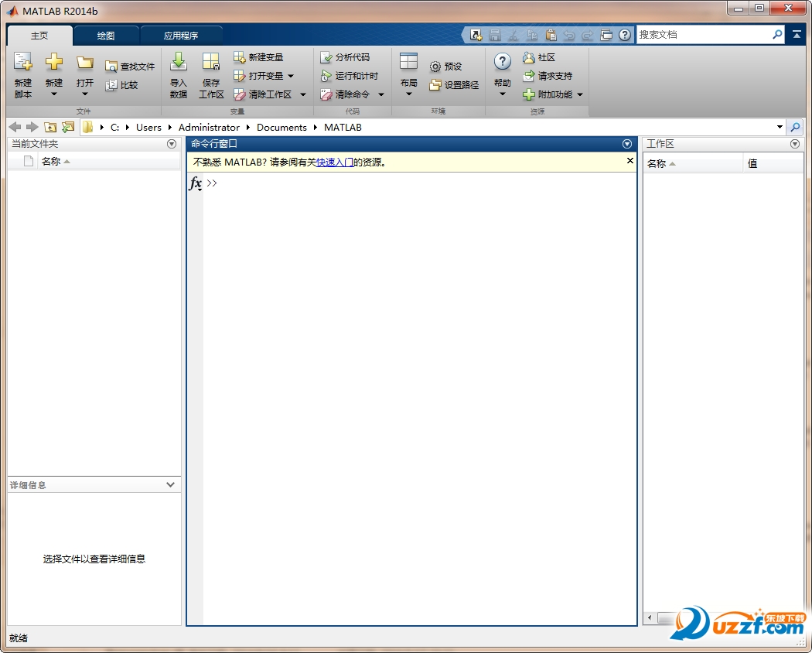Open 预设 preferences gear
Screen dimensions: 812x653
[435, 67]
